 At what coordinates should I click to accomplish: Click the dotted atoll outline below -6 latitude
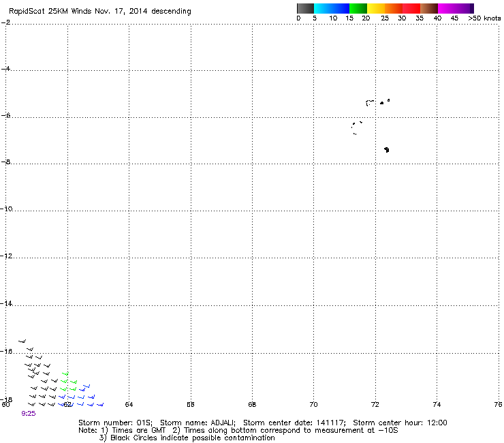(356, 127)
